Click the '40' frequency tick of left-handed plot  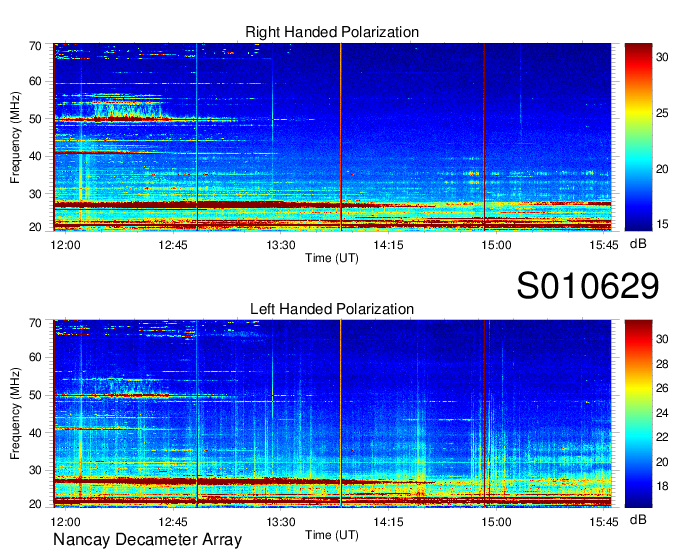36,433
